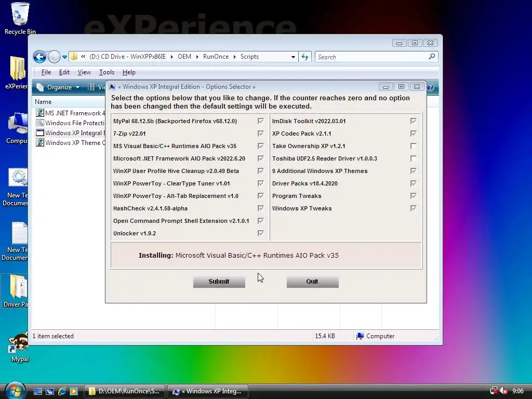
Task: Click the Submit button
Action: click(219, 282)
